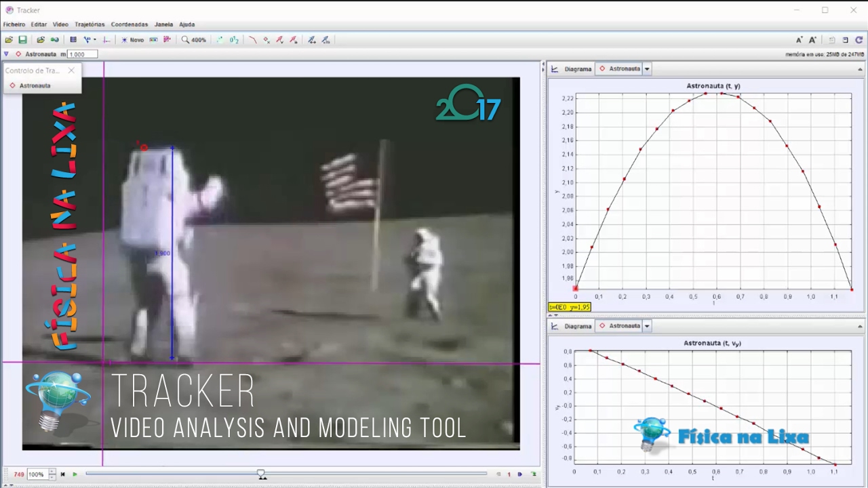
Task: Open the video import folder icon
Action: [x=41, y=40]
